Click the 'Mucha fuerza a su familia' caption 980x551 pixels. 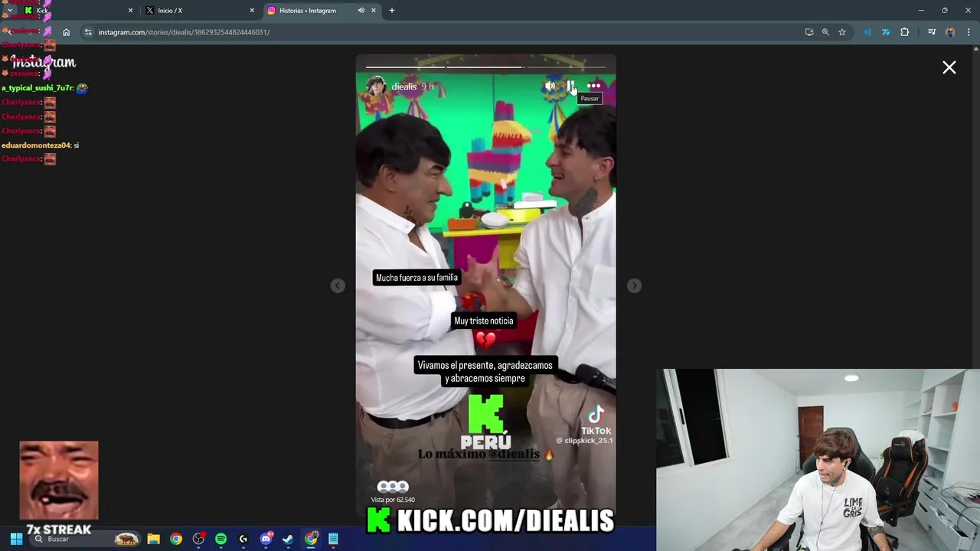pyautogui.click(x=416, y=278)
